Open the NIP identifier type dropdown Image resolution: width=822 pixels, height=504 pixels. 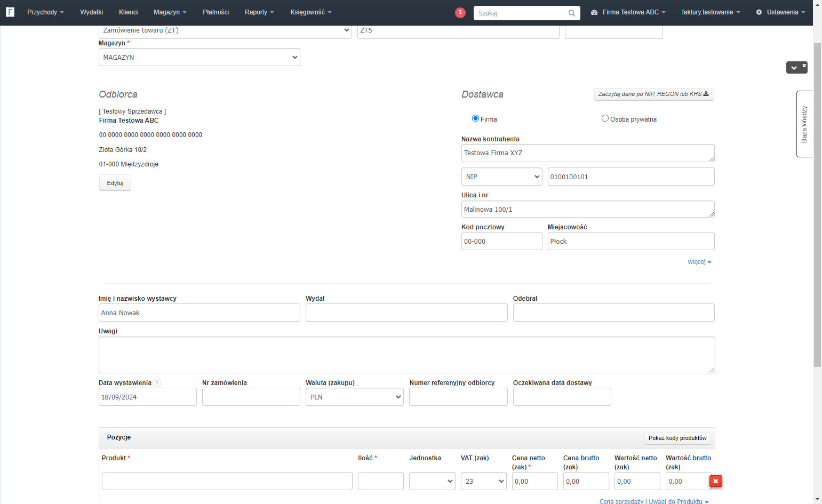coord(502,177)
